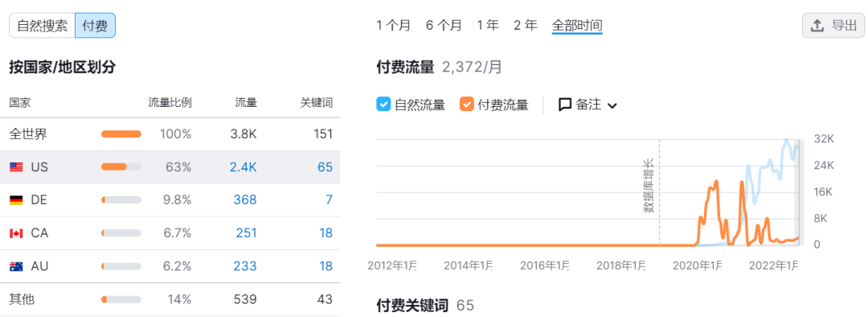Click the 全世界 traffic share bar
The height and width of the screenshot is (317, 868).
121,134
